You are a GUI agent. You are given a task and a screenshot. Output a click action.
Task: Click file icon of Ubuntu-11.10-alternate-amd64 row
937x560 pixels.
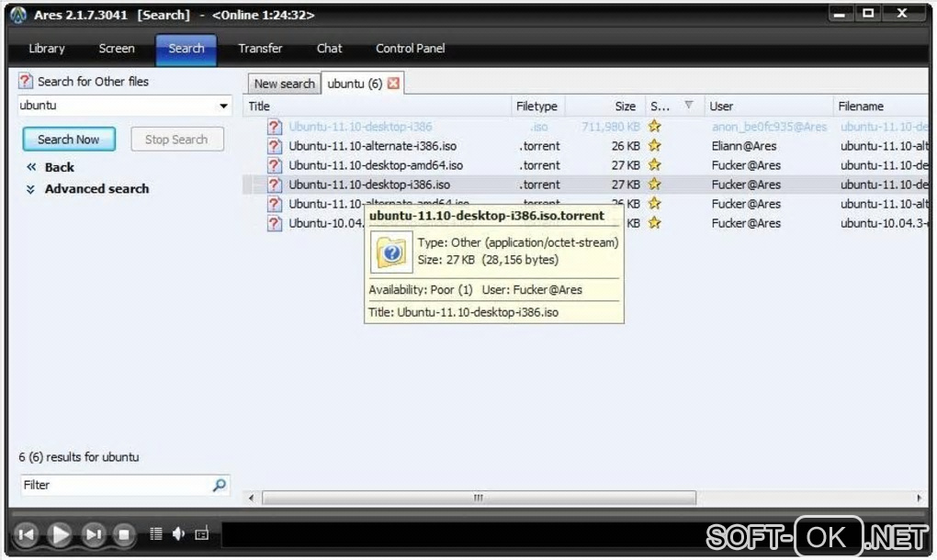(x=275, y=204)
